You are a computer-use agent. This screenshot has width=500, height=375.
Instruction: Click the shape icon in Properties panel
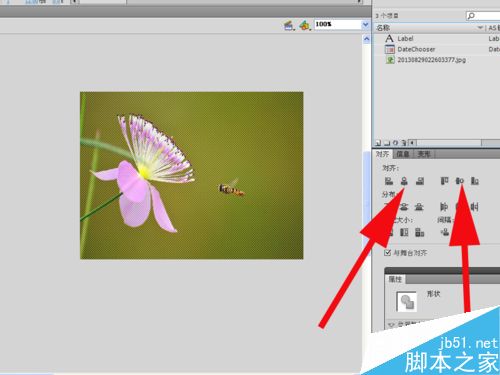click(x=407, y=301)
